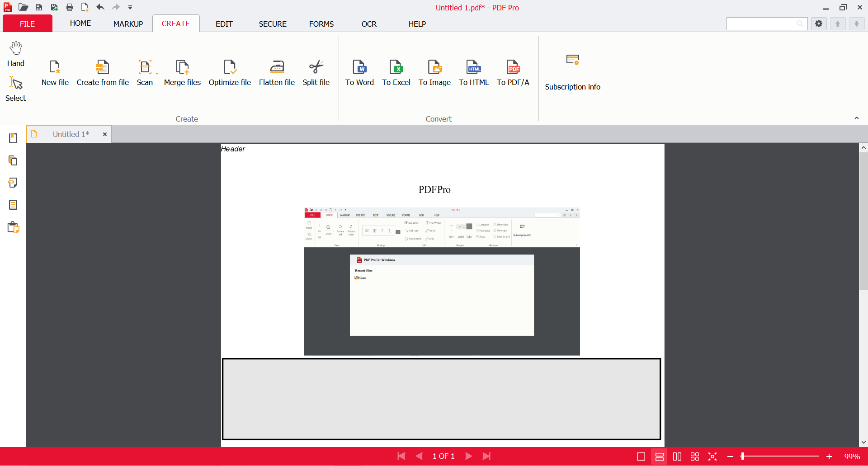Jump to the last page

pyautogui.click(x=486, y=457)
